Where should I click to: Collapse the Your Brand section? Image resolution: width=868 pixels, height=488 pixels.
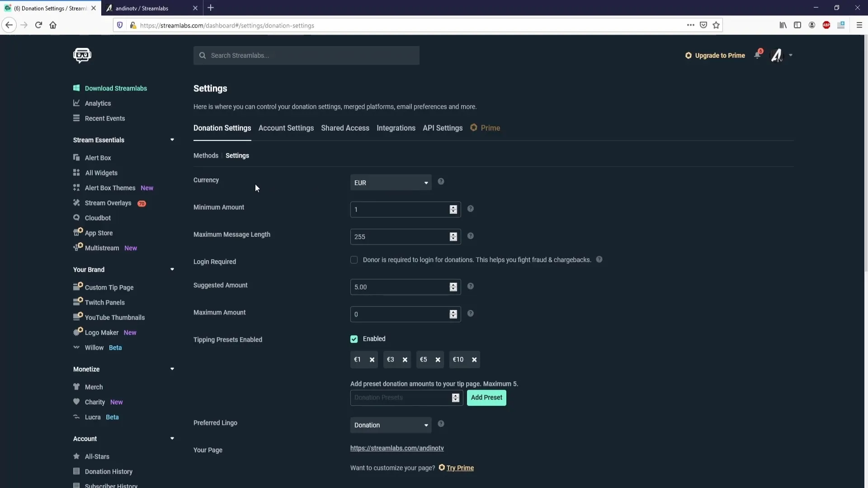pos(172,269)
